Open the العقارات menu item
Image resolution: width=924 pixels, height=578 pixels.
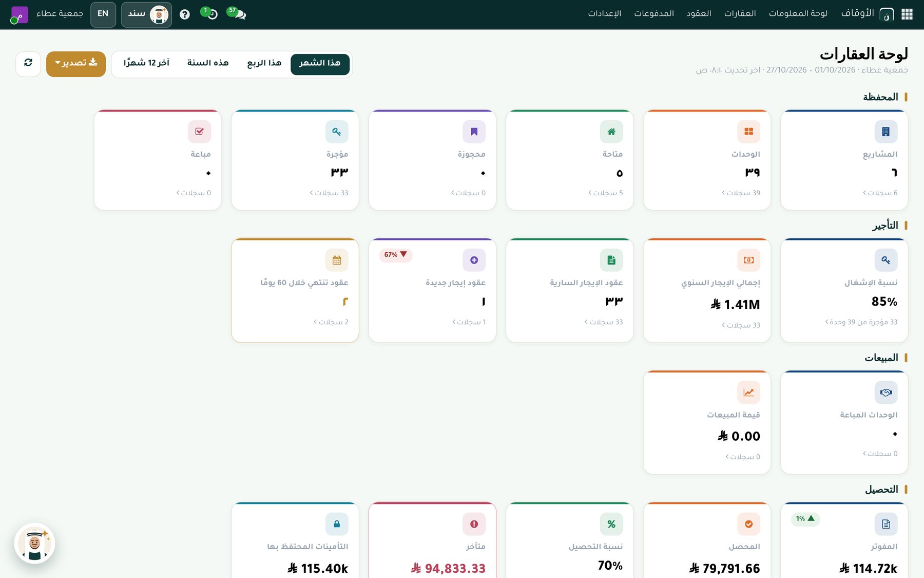[x=740, y=14]
